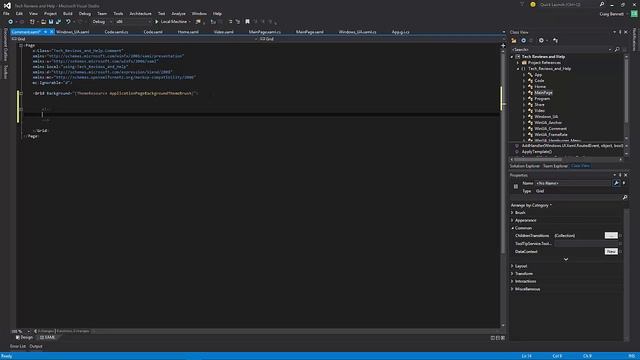This screenshot has height=360, width=640.
Task: Click the ChildrenTransitions property marker square
Action: [620, 236]
